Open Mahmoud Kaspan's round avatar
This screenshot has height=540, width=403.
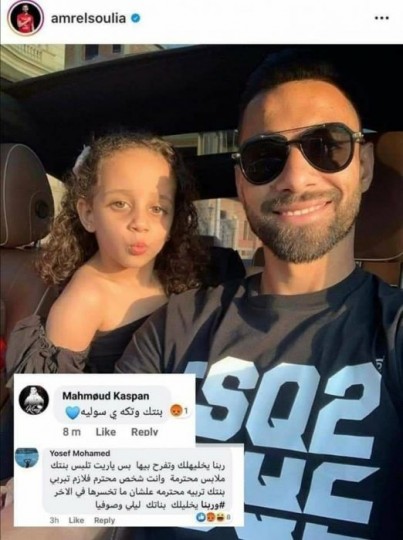(34, 400)
